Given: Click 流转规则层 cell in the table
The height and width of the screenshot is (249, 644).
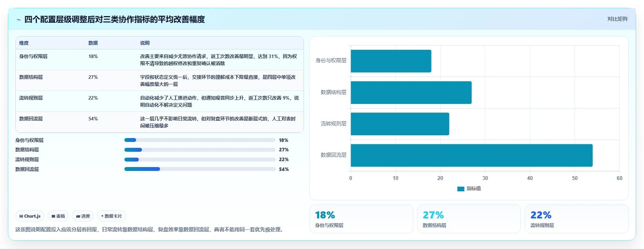Looking at the screenshot, I should coord(31,98).
